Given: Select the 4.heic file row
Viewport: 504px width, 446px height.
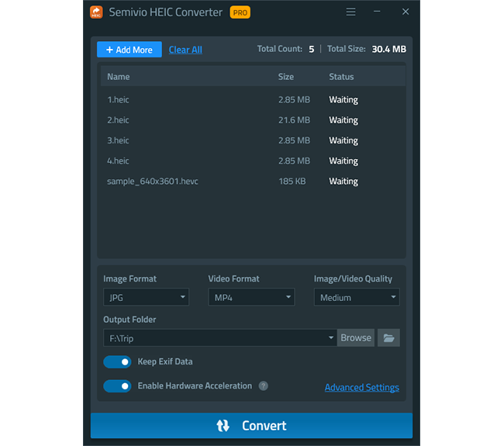Looking at the screenshot, I should (x=253, y=161).
